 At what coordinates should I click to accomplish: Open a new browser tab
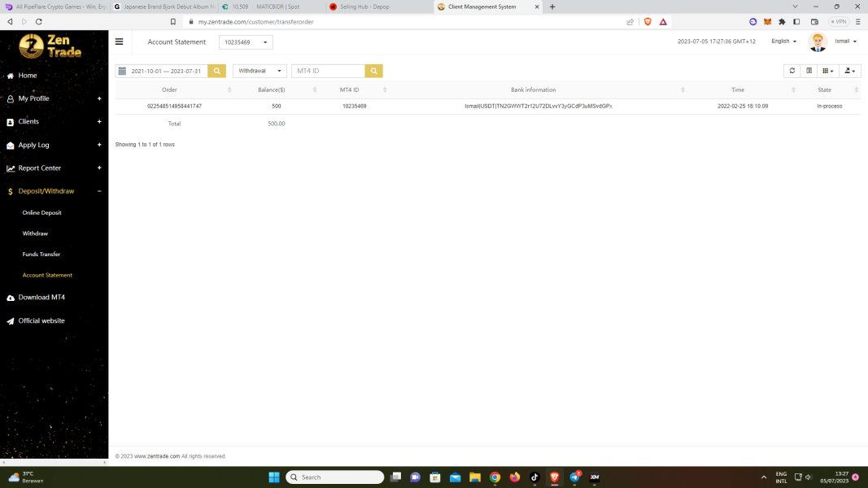pyautogui.click(x=552, y=7)
